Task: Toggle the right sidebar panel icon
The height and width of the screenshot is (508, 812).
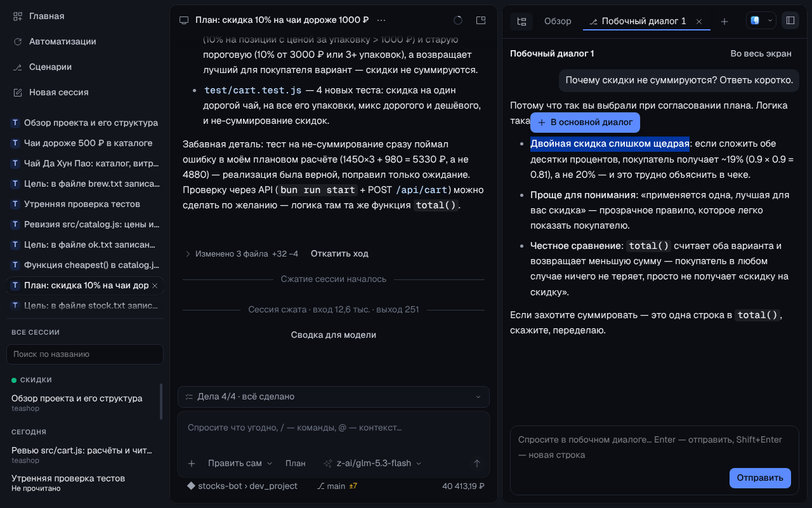Action: [790, 20]
